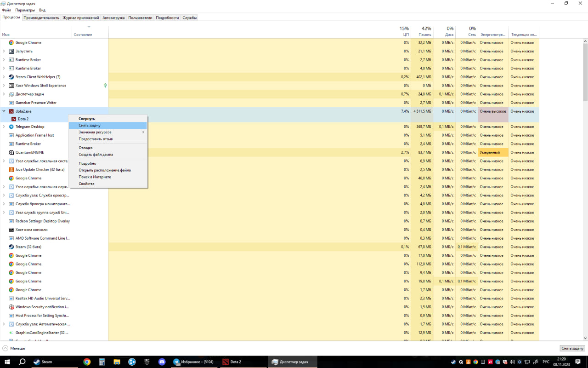Choose Подробно in the context menu
The image size is (588, 368).
(x=108, y=163)
